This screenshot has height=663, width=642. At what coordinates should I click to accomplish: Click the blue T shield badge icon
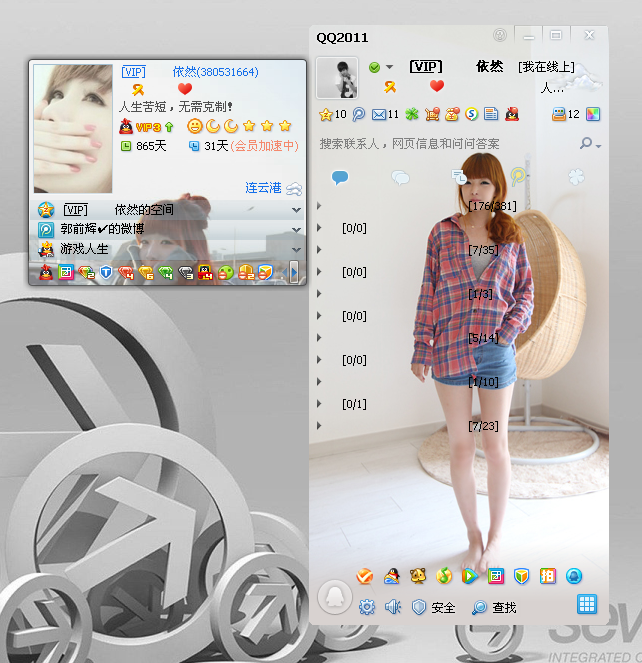pos(106,273)
